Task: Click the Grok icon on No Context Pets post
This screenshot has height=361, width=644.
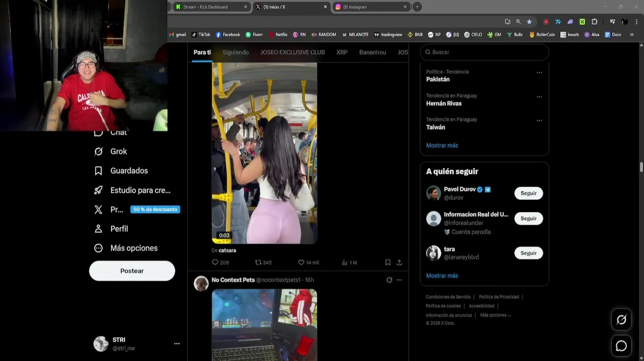Action: [x=389, y=280]
